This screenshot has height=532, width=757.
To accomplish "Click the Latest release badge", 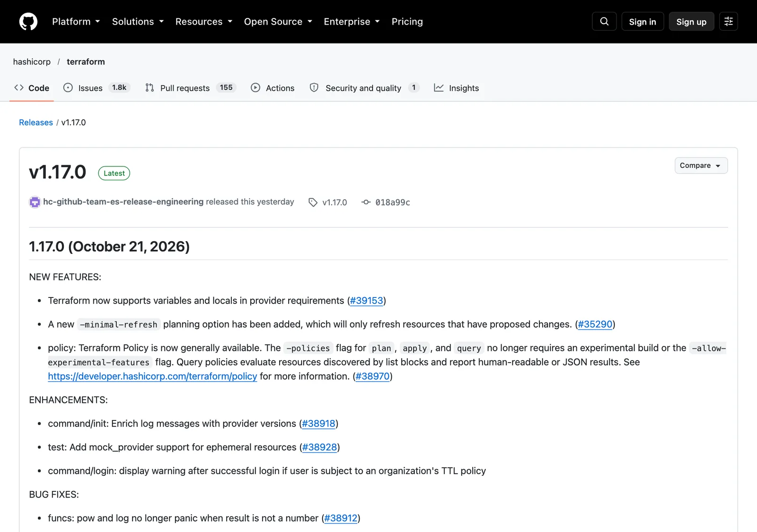I will 114,174.
